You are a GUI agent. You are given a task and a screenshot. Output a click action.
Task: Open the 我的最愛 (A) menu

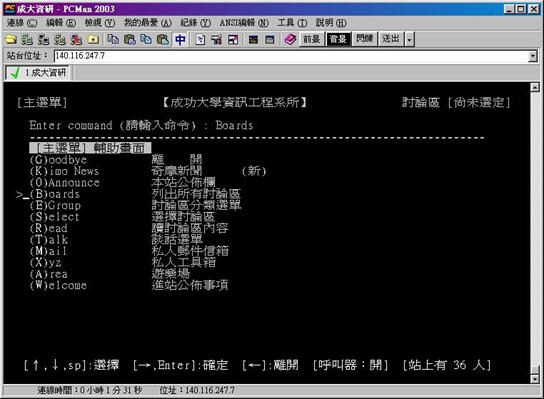(147, 23)
